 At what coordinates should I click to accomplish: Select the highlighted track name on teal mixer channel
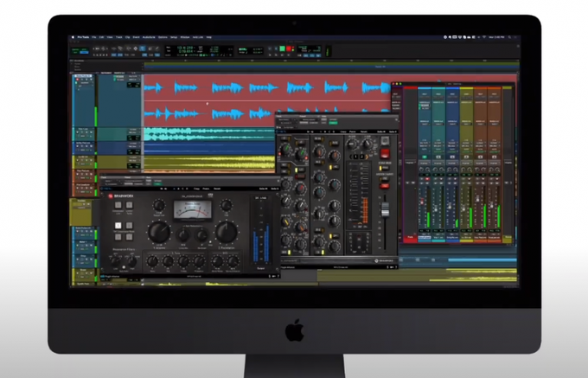pos(424,237)
